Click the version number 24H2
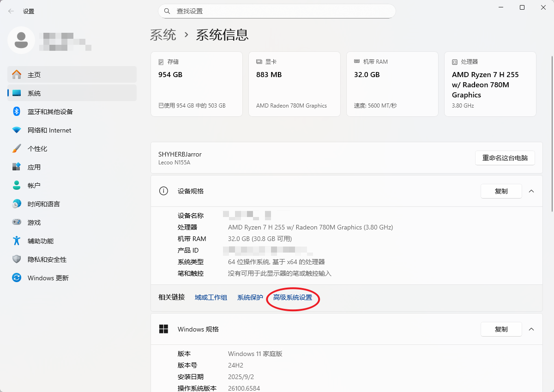Screen dimensions: 554x392 tap(235, 365)
